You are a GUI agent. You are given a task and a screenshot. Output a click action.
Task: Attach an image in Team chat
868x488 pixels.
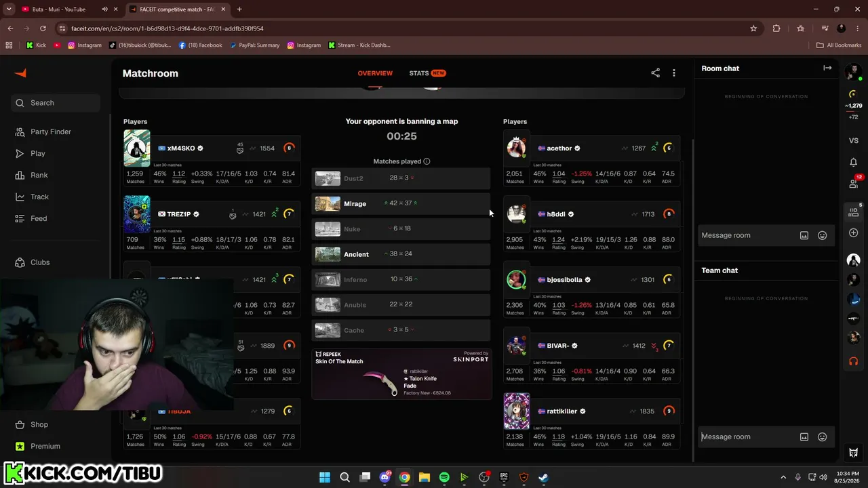[x=804, y=437]
